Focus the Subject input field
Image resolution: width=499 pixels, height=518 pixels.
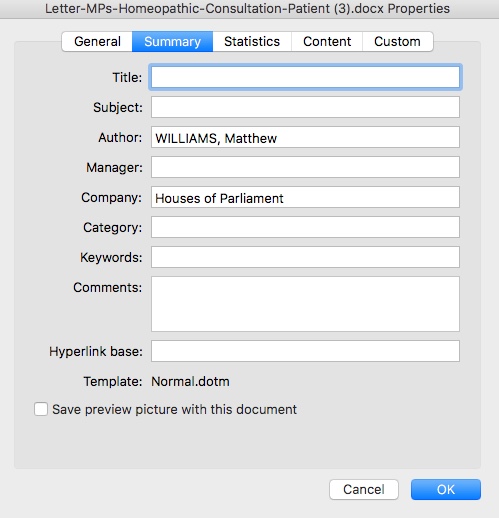click(x=305, y=107)
